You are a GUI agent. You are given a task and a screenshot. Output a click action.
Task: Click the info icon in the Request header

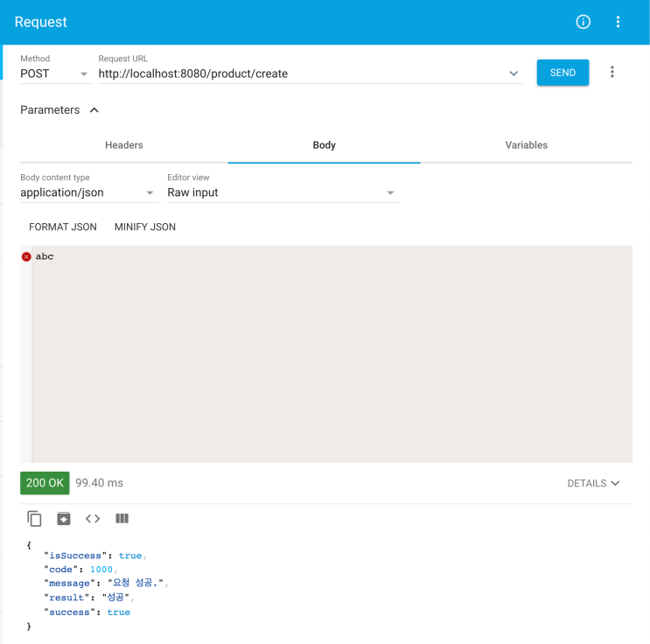click(583, 22)
